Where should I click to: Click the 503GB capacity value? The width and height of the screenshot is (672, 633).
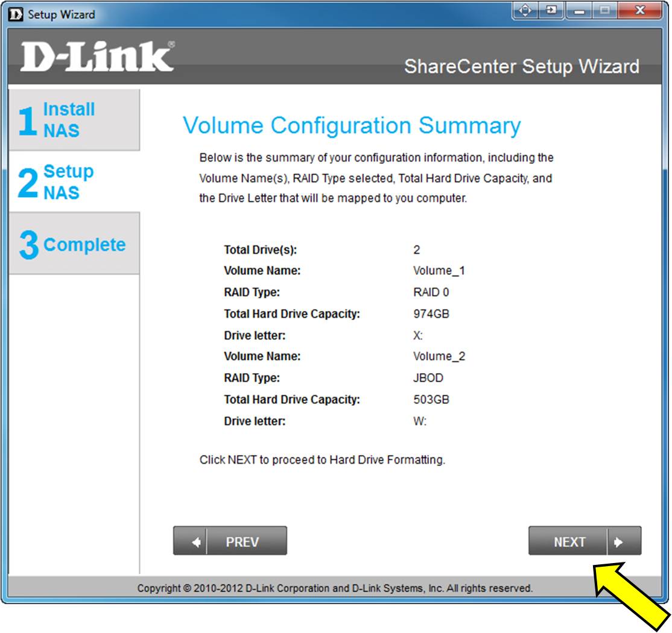pyautogui.click(x=431, y=399)
